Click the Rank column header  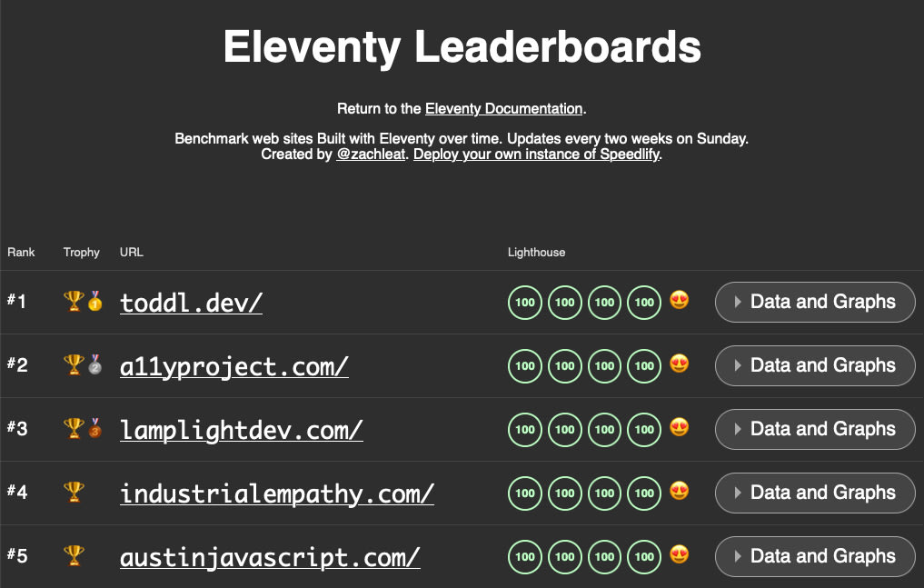[x=21, y=252]
